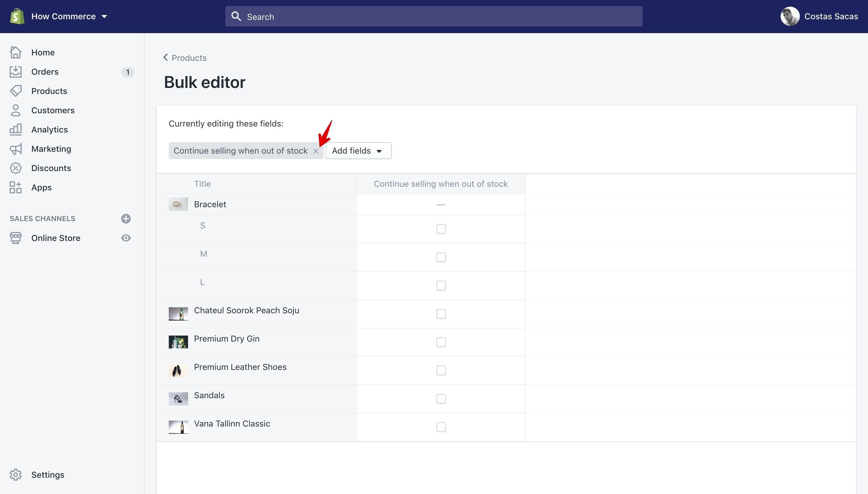The image size is (868, 494).
Task: Click the Orders inbox icon
Action: (16, 72)
